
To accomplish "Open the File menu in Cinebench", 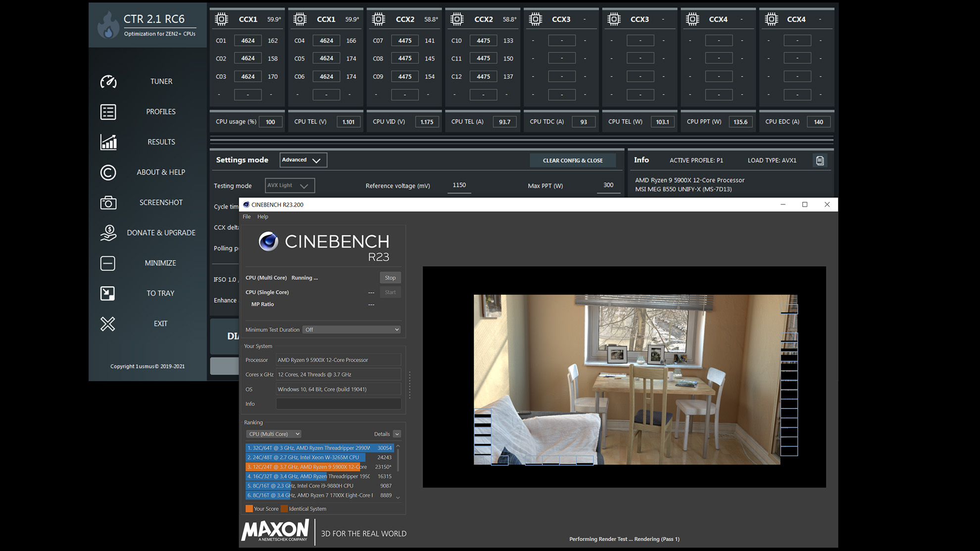I will click(x=246, y=217).
